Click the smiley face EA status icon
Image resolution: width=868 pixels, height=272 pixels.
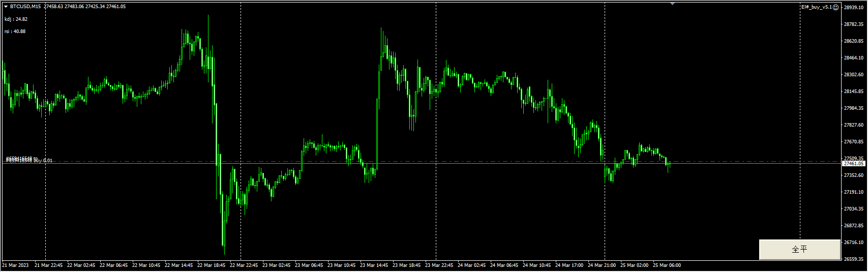click(x=836, y=7)
